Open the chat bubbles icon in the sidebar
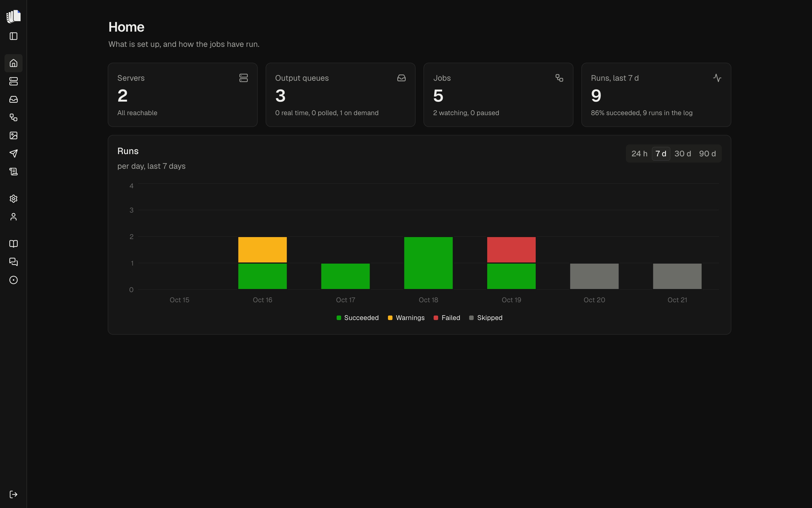812x508 pixels. [x=14, y=262]
